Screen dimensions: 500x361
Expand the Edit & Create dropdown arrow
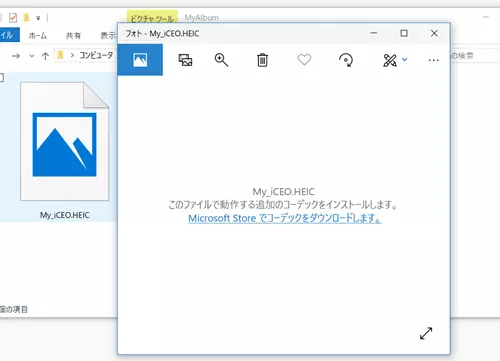point(405,60)
